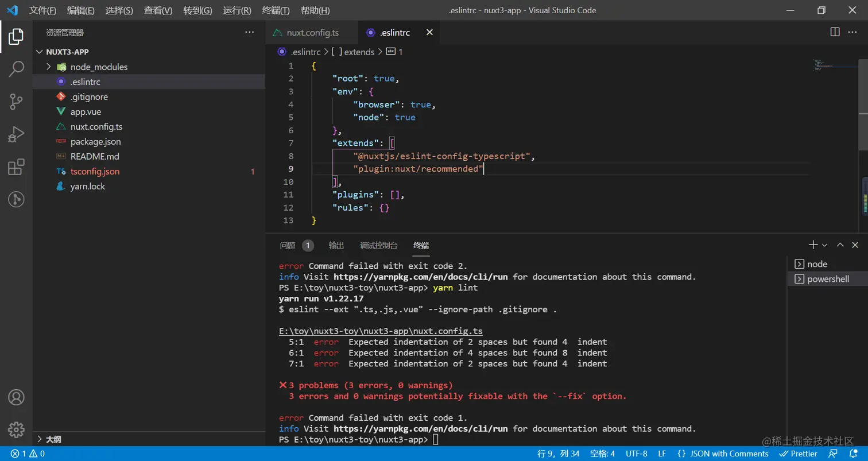The image size is (868, 461).
Task: Open the Source Control view
Action: point(16,102)
